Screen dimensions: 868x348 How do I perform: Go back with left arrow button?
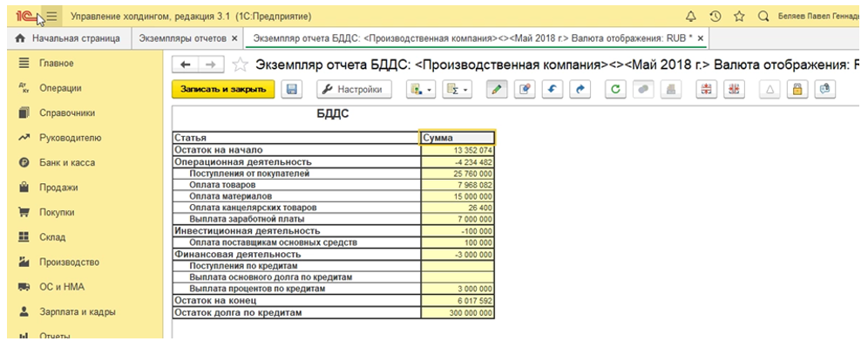coord(186,65)
